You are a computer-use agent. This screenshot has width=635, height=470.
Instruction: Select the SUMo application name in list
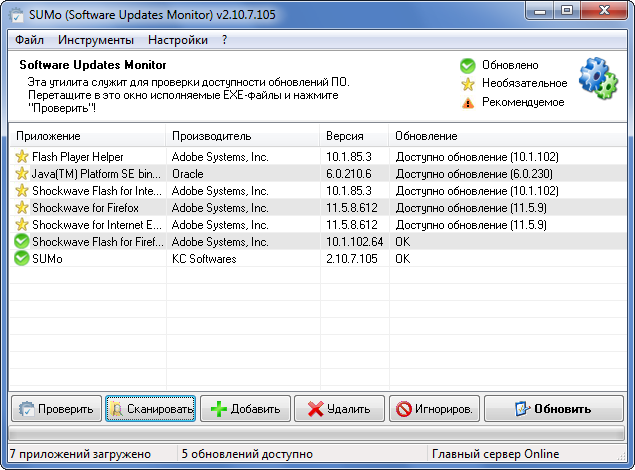pos(47,259)
